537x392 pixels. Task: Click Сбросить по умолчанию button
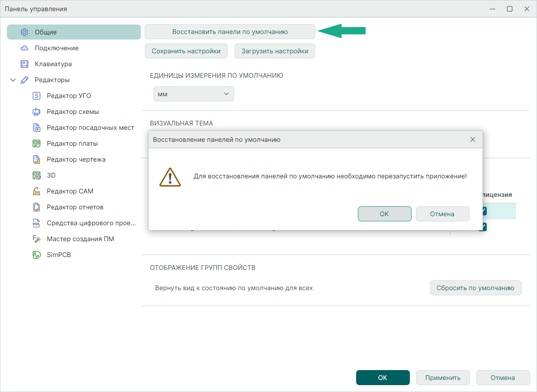[476, 288]
